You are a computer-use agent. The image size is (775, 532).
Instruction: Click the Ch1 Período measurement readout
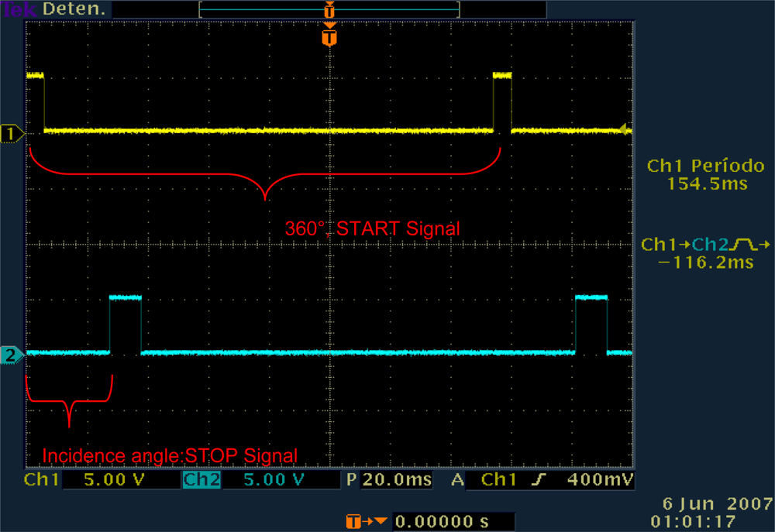tap(705, 175)
